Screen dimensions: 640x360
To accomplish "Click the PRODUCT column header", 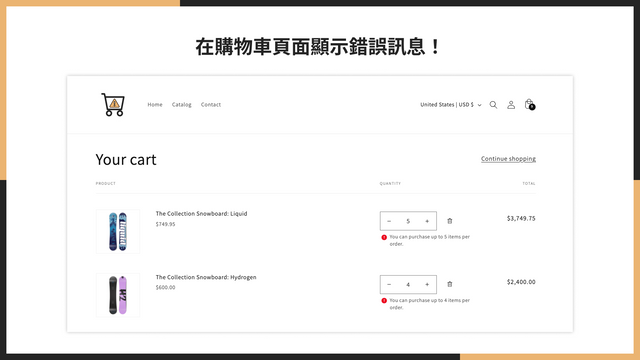I will pos(106,184).
